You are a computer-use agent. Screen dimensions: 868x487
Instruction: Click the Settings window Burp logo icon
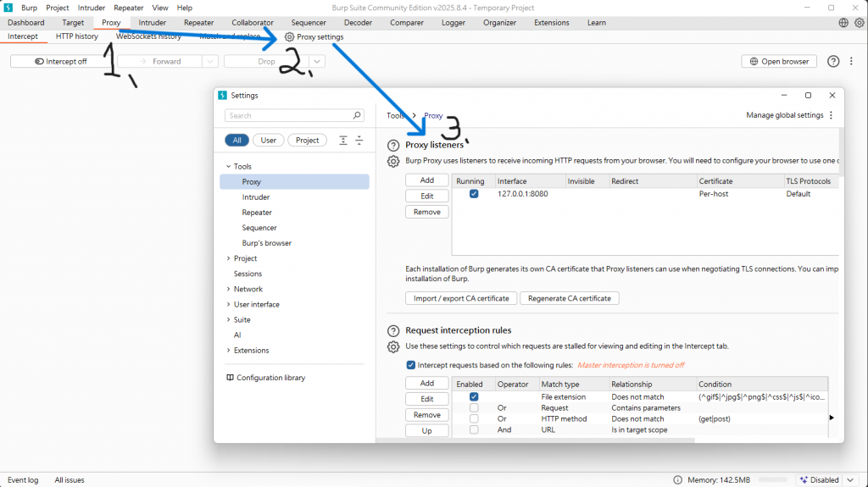coord(223,95)
